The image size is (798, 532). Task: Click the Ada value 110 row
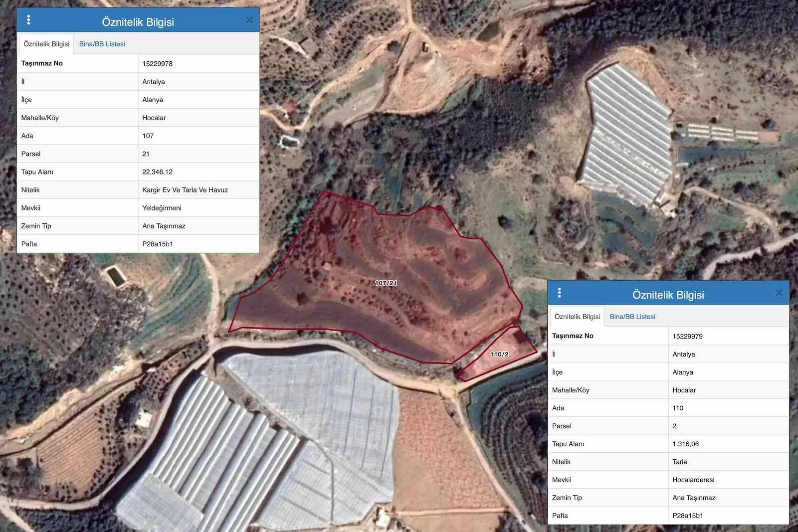click(678, 408)
